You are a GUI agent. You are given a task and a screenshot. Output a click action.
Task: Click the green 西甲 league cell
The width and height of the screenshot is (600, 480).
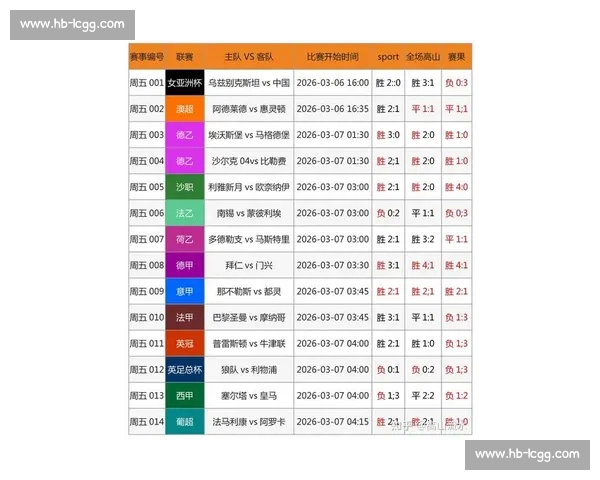click(x=185, y=395)
